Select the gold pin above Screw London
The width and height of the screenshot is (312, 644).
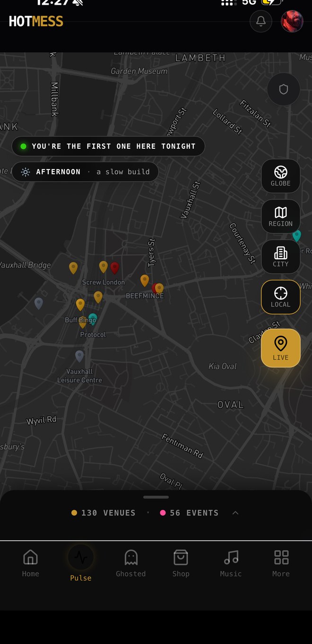coord(104,267)
